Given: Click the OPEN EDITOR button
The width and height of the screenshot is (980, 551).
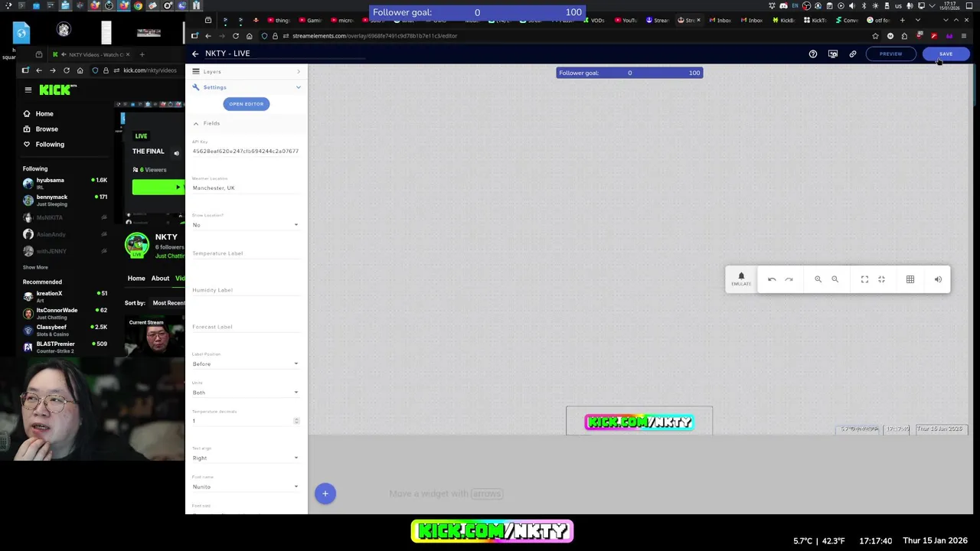Looking at the screenshot, I should pyautogui.click(x=247, y=104).
